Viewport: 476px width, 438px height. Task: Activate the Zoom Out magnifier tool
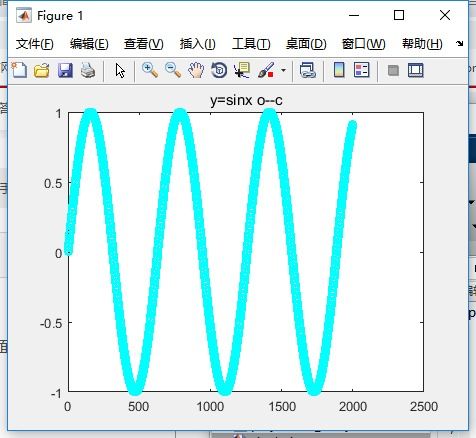pyautogui.click(x=173, y=70)
